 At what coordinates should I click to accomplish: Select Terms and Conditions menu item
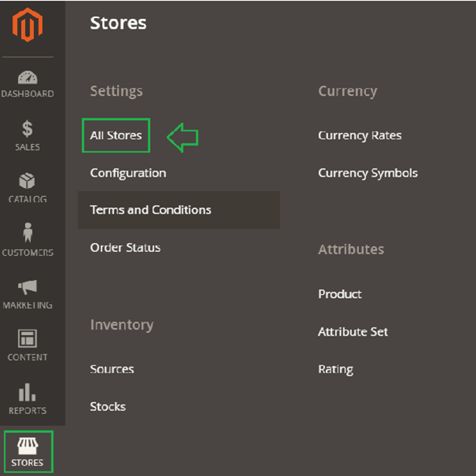151,210
